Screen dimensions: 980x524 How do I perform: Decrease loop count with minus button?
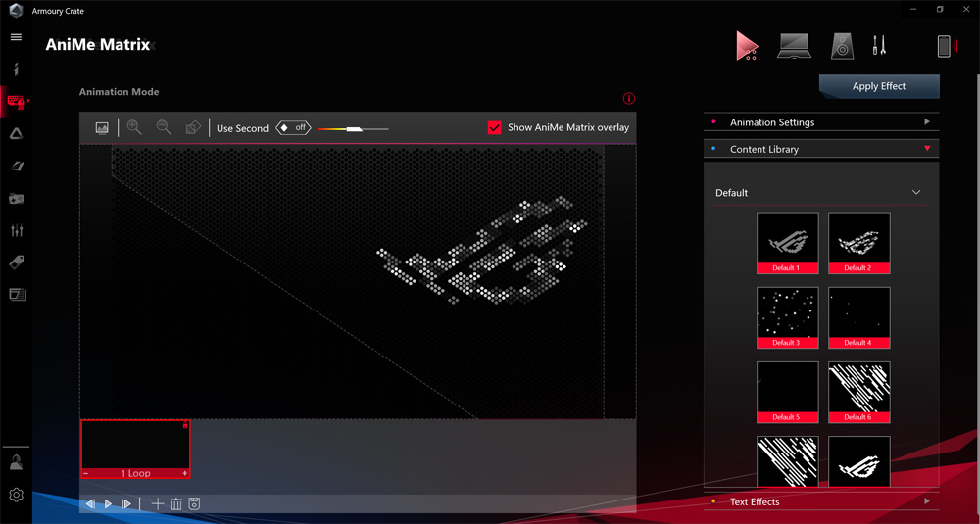click(x=85, y=473)
